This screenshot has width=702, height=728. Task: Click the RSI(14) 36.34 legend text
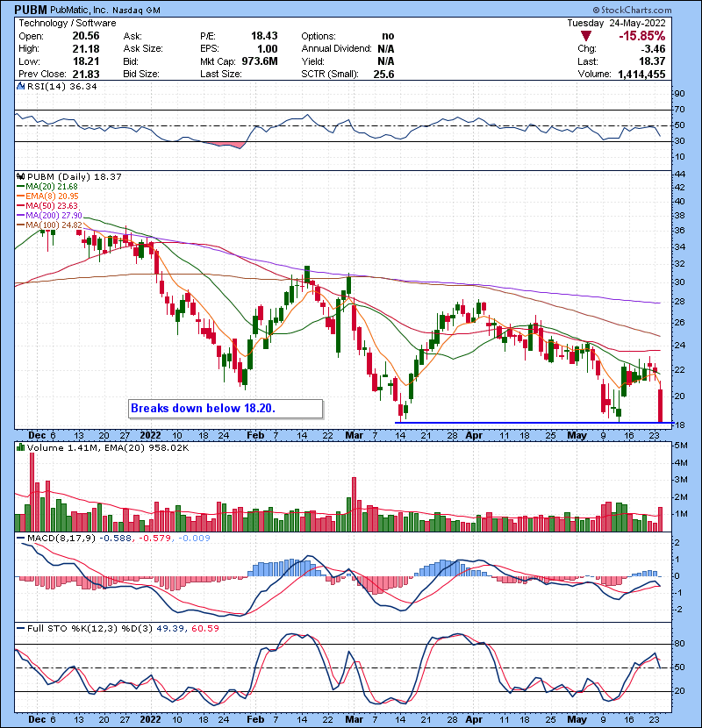[61, 86]
